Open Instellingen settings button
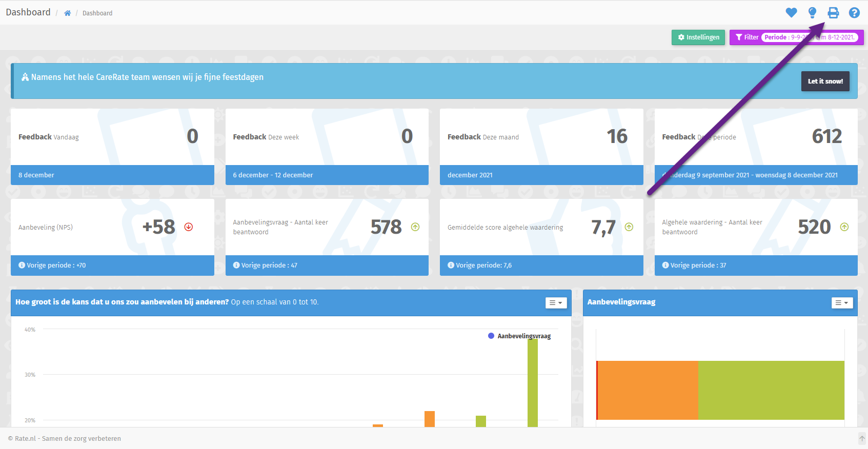The image size is (868, 449). pyautogui.click(x=698, y=37)
